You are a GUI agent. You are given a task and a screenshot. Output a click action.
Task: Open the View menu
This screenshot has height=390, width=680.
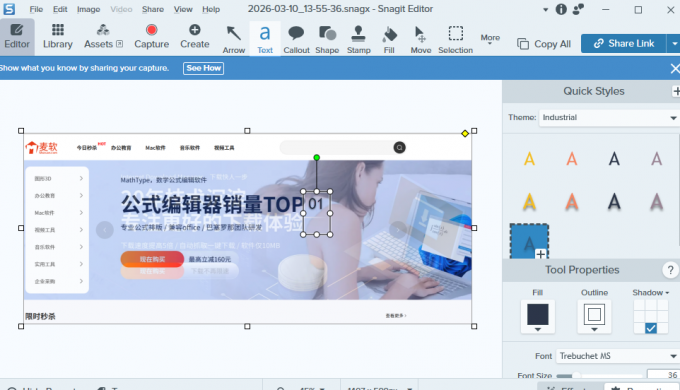coord(183,9)
